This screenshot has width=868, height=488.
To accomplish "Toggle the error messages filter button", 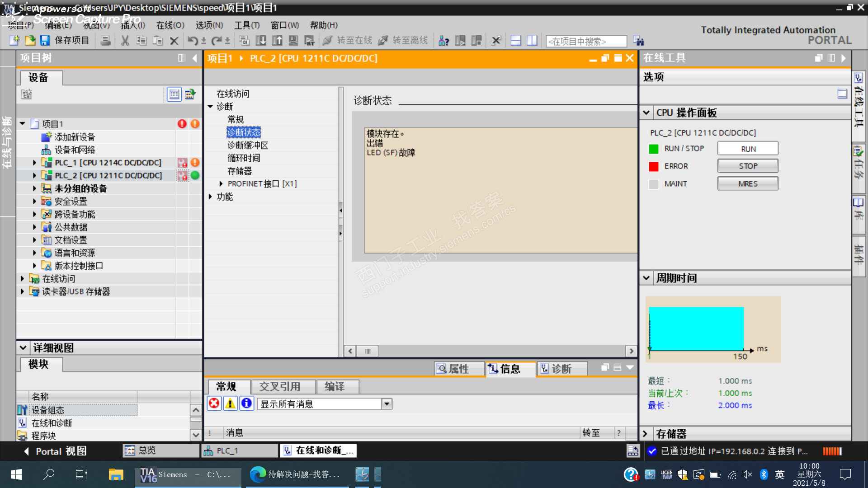I will 214,404.
